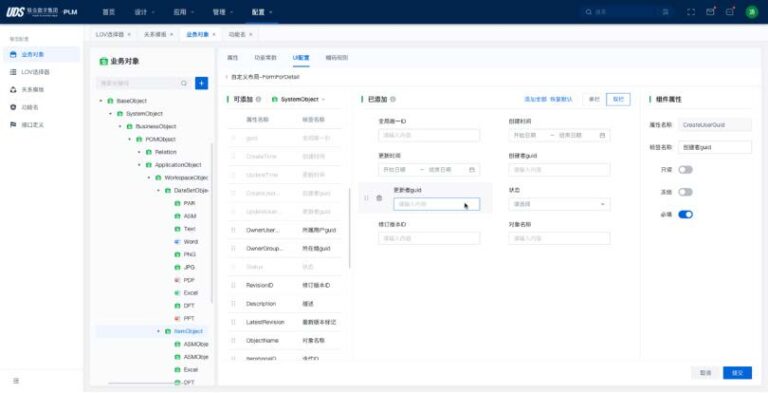Switch to the 属性 sub-tab
This screenshot has width=768, height=393.
[x=232, y=58]
